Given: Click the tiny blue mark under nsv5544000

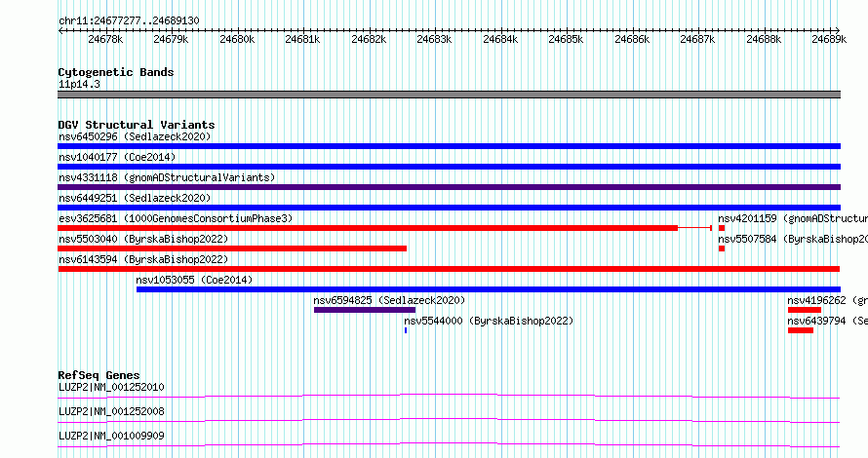Looking at the screenshot, I should [x=406, y=330].
